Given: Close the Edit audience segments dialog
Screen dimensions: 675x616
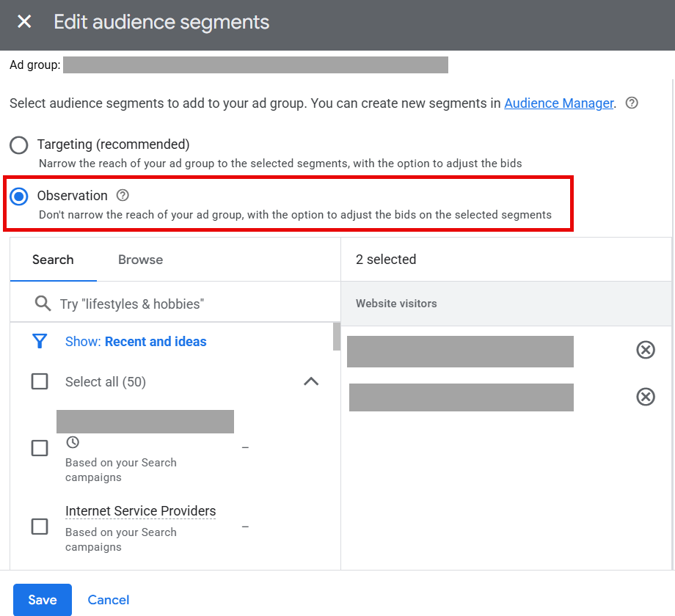Looking at the screenshot, I should [24, 21].
